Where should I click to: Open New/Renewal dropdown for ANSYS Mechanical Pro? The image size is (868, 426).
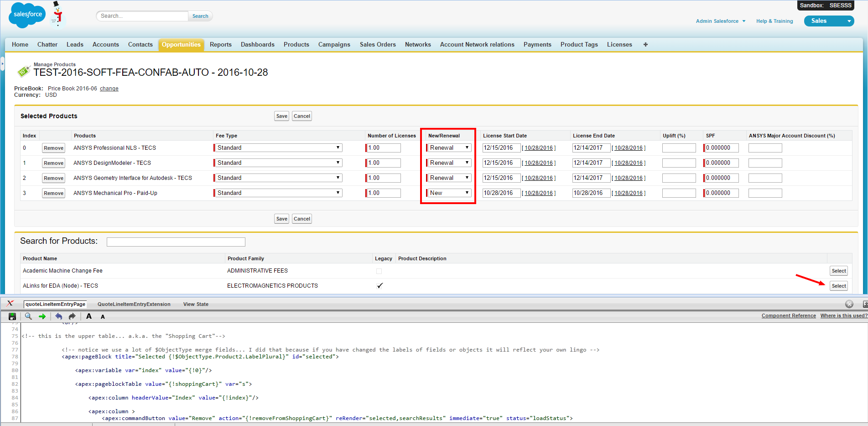point(449,193)
